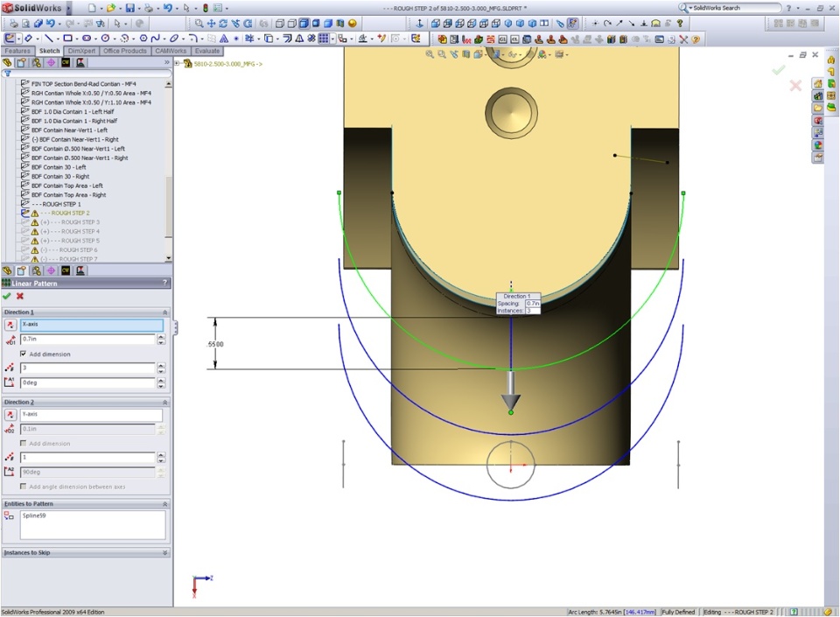Select the Line sketch tool
Image resolution: width=840 pixels, height=617 pixels.
48,39
